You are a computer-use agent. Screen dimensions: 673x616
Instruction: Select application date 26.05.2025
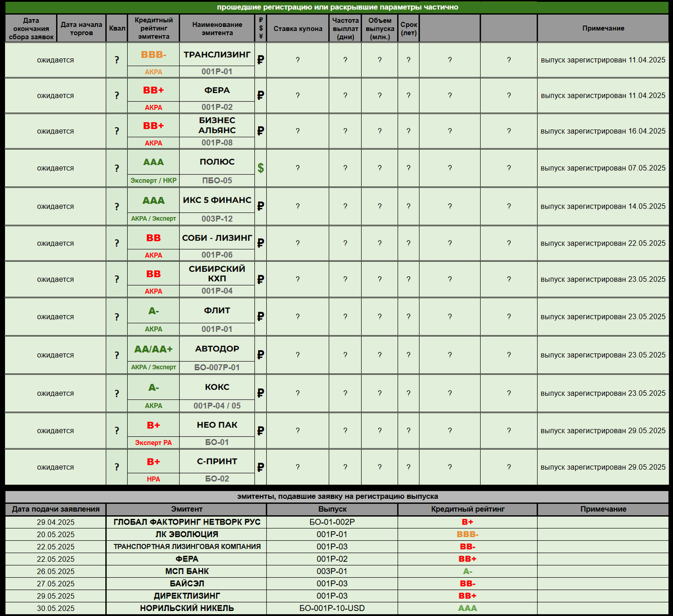coord(56,571)
